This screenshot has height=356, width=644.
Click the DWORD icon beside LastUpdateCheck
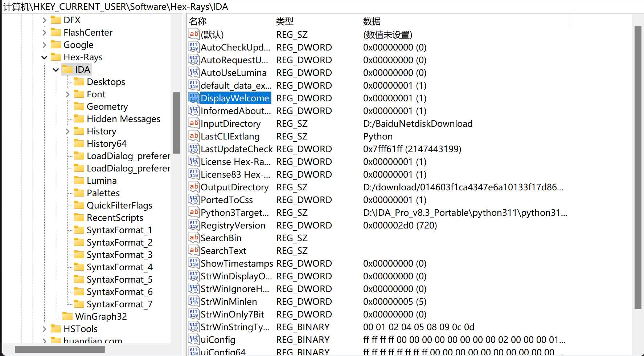coord(194,149)
